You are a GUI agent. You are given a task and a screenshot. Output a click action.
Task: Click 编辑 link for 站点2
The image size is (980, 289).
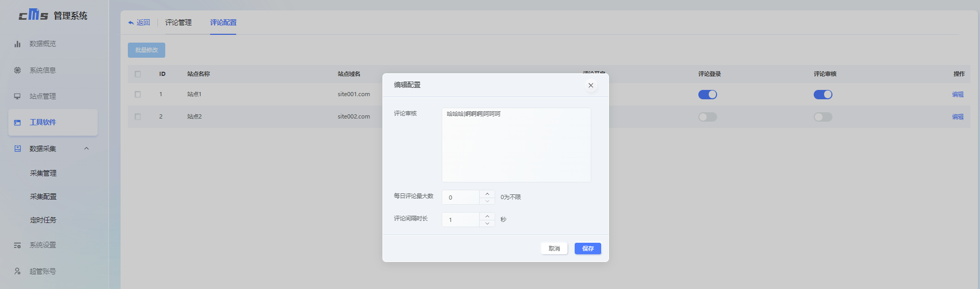coord(958,116)
